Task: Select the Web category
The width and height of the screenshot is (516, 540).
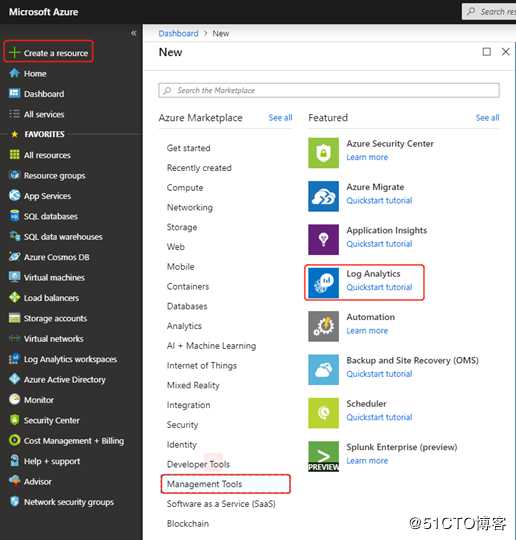Action: click(x=176, y=247)
